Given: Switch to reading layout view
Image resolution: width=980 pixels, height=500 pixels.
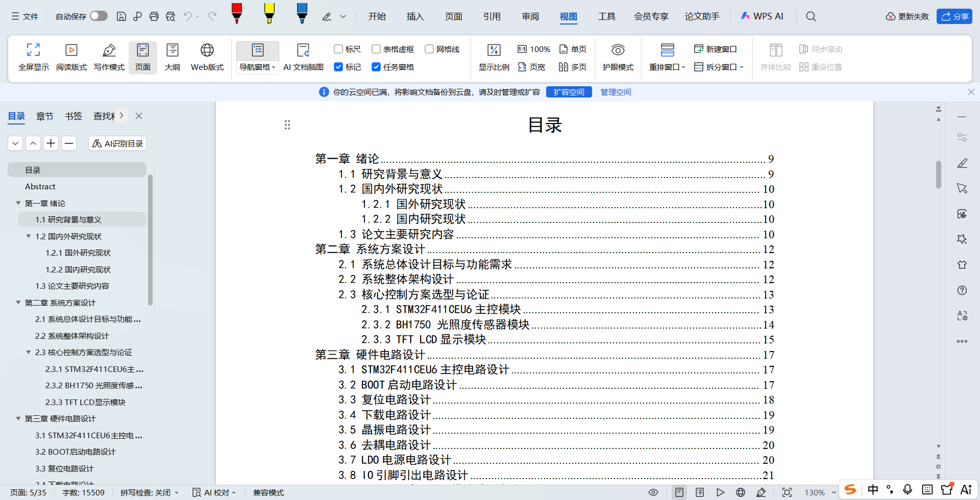Looking at the screenshot, I should (x=71, y=57).
